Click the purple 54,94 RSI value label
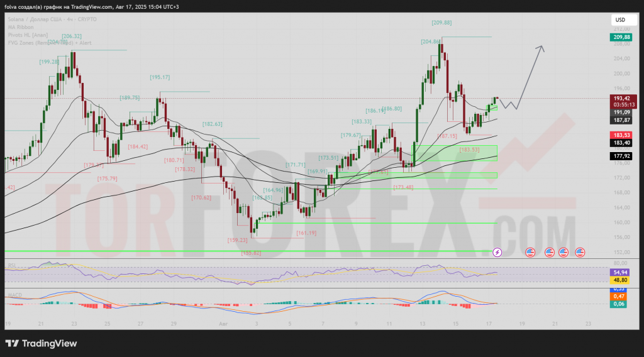 tap(619, 273)
